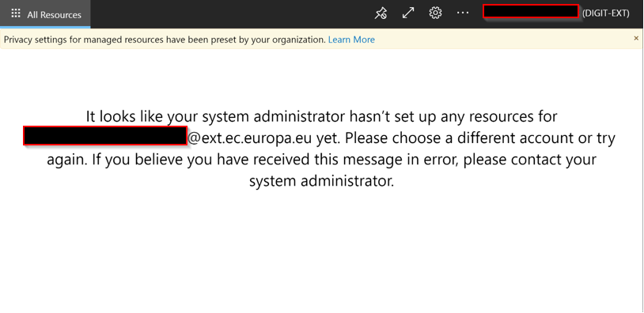Click the @ext.ec.europa.eu domain text
Image resolution: width=644 pixels, height=313 pixels.
pyautogui.click(x=251, y=138)
